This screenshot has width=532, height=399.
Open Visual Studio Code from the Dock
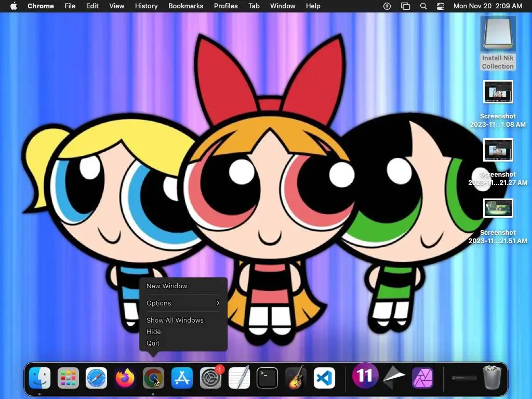[324, 378]
